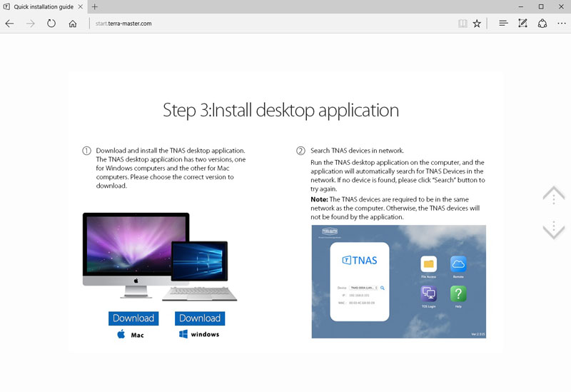Go to next step with down arrow
The width and height of the screenshot is (571, 392).
click(554, 229)
